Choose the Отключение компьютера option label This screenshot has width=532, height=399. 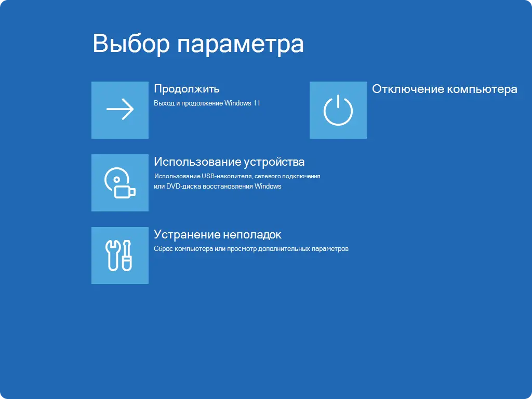click(x=444, y=89)
